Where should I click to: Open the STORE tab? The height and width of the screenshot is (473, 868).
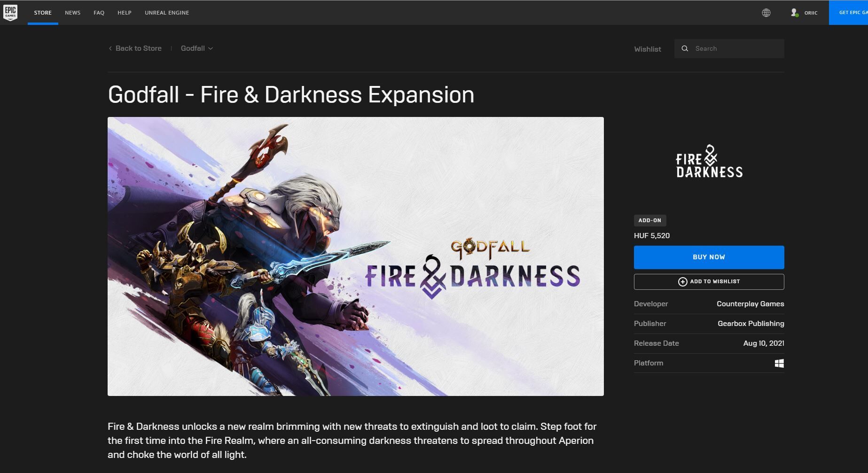click(x=43, y=13)
